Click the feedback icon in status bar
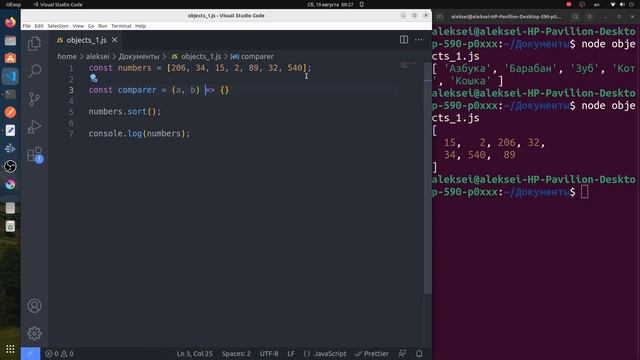This screenshot has width=640, height=360. (402, 353)
